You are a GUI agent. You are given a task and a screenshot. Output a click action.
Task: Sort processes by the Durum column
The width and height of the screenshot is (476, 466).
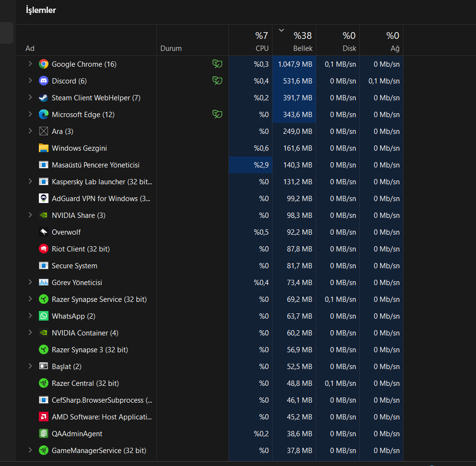(192, 40)
